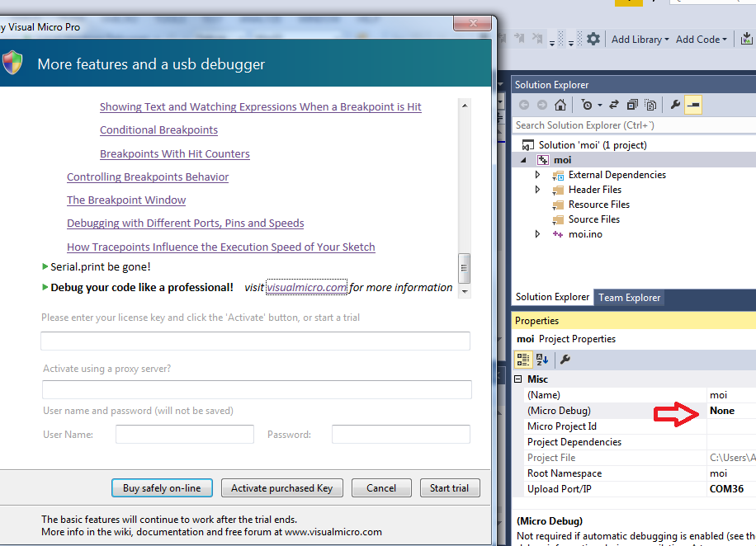Open How Tracepoints Influence Execution Speed link

[x=221, y=247]
